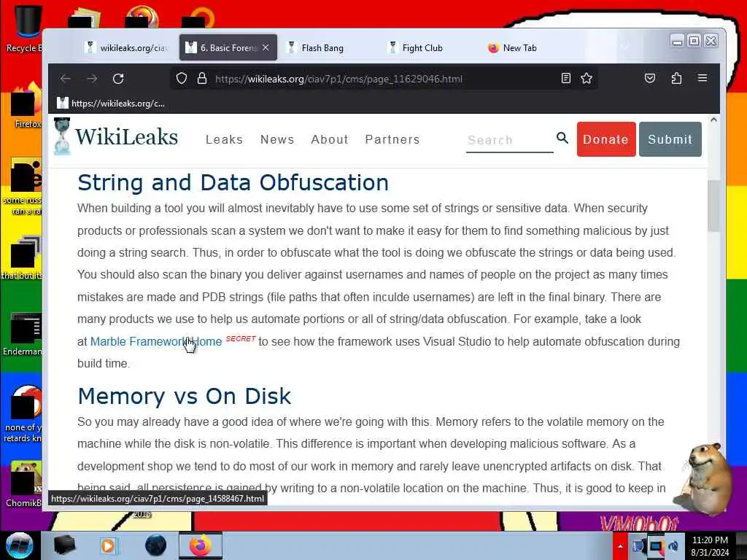
Task: Show site security padlock info
Action: point(202,79)
